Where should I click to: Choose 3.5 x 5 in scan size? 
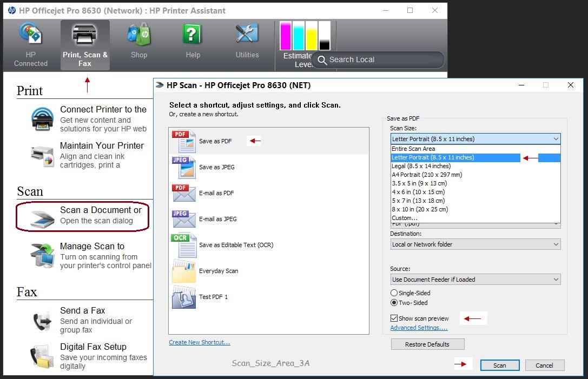475,183
